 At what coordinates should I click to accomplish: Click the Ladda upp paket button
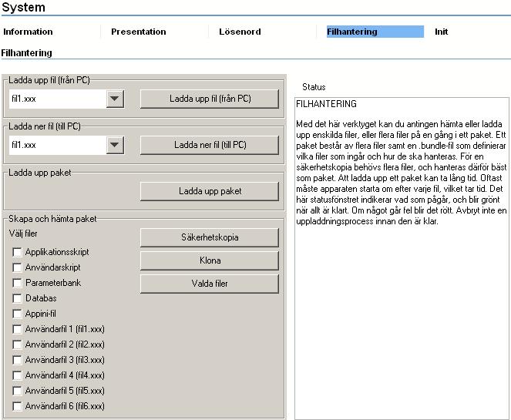point(210,191)
